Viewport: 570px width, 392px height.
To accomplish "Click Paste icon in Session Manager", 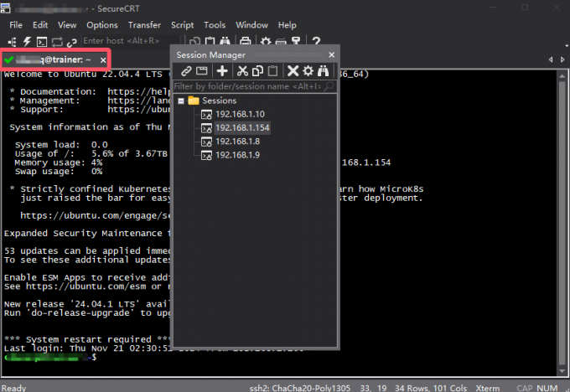I will (x=272, y=70).
